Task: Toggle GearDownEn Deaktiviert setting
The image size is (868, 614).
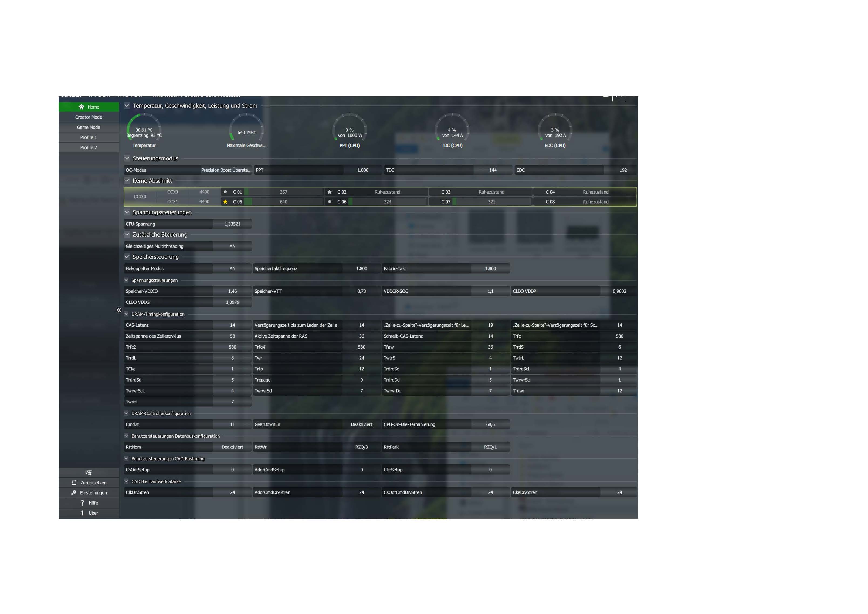Action: pyautogui.click(x=361, y=424)
